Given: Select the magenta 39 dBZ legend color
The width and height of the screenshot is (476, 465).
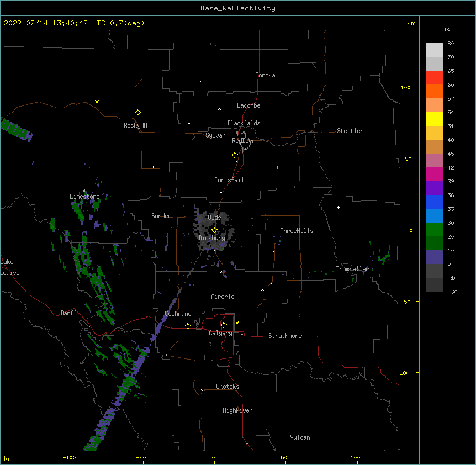Looking at the screenshot, I should tap(434, 174).
